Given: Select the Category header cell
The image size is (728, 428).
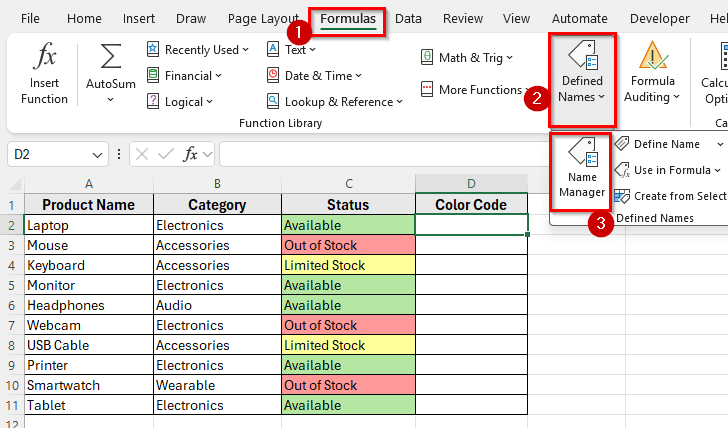Looking at the screenshot, I should point(217,205).
